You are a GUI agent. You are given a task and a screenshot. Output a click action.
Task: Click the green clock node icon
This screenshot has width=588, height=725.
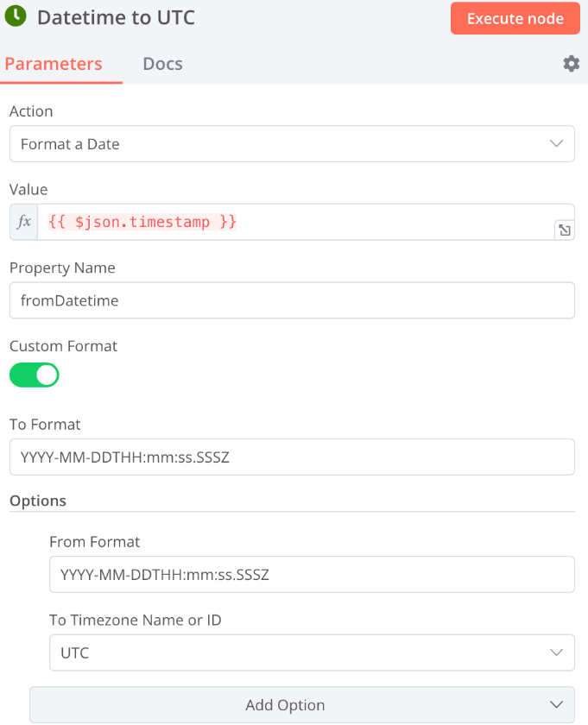pyautogui.click(x=16, y=16)
